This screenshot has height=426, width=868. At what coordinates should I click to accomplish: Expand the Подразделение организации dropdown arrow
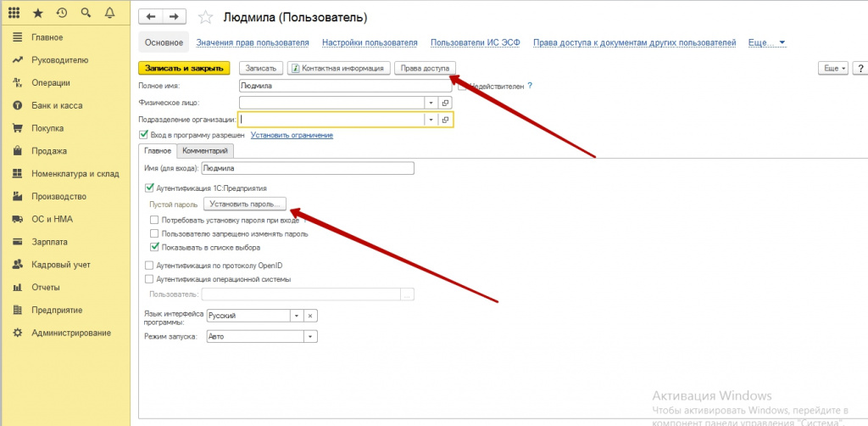pyautogui.click(x=431, y=120)
